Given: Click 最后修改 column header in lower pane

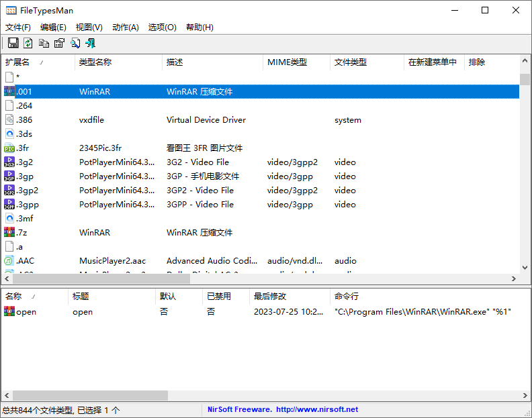Looking at the screenshot, I should pyautogui.click(x=269, y=297).
